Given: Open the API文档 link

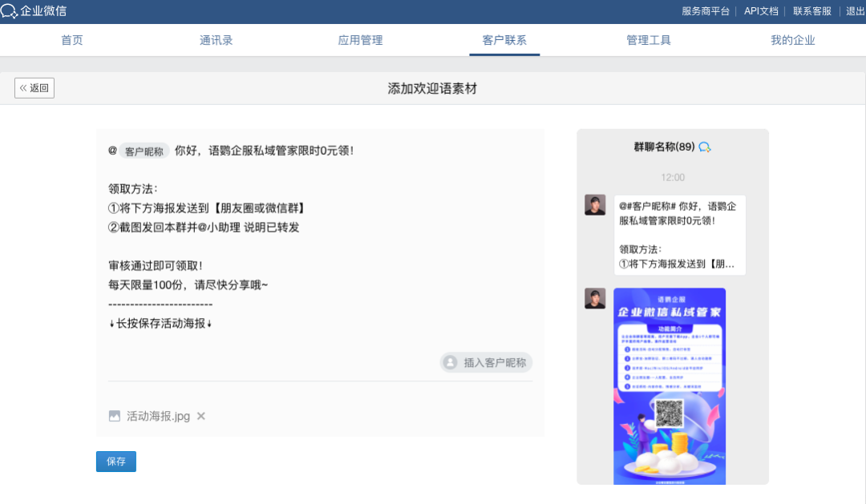Looking at the screenshot, I should 761,11.
